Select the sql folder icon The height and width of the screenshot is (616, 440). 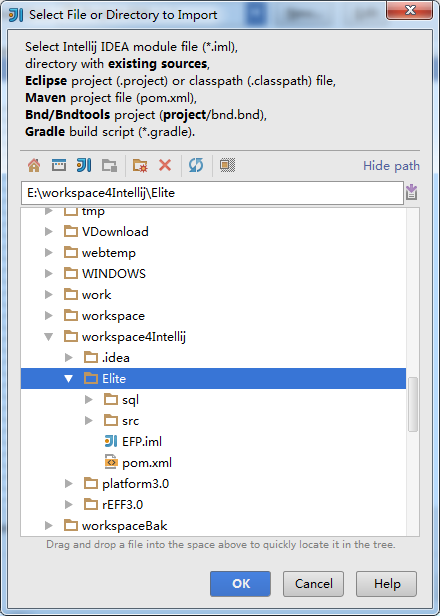coord(111,399)
